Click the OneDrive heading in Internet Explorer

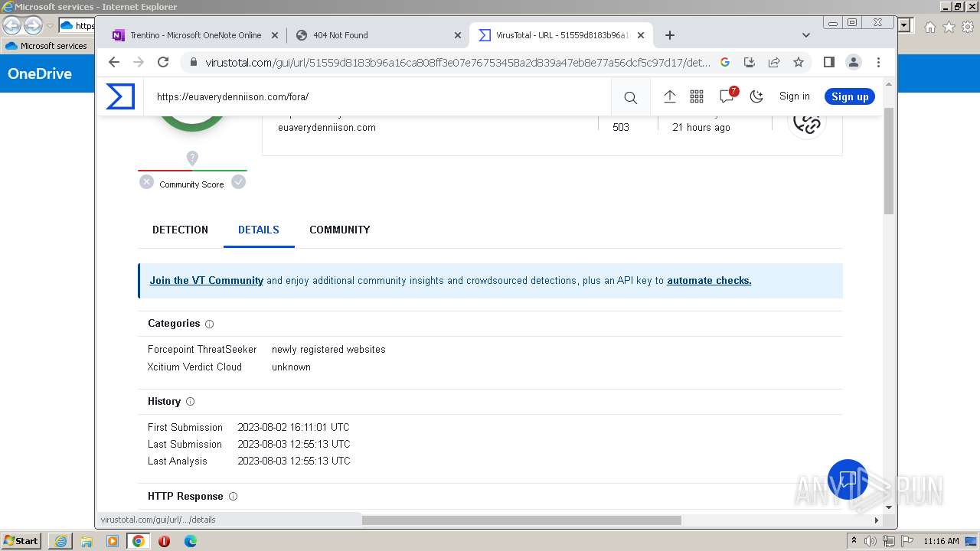(x=40, y=73)
